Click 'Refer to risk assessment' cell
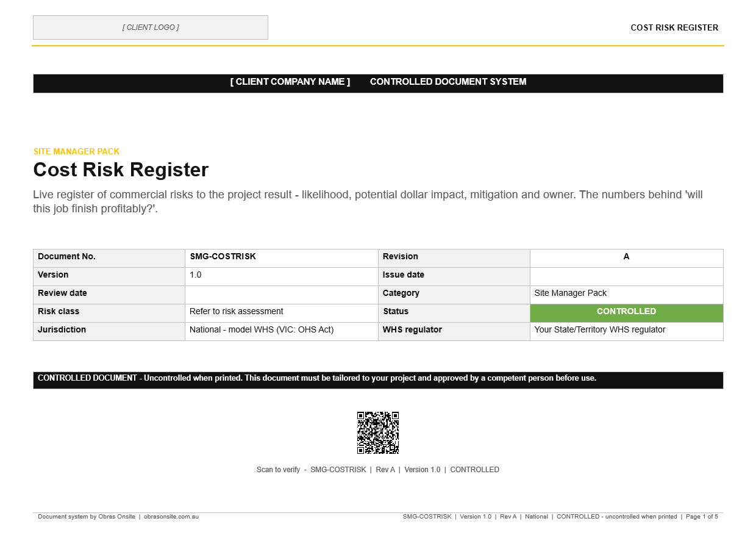The image size is (756, 535). 282,313
